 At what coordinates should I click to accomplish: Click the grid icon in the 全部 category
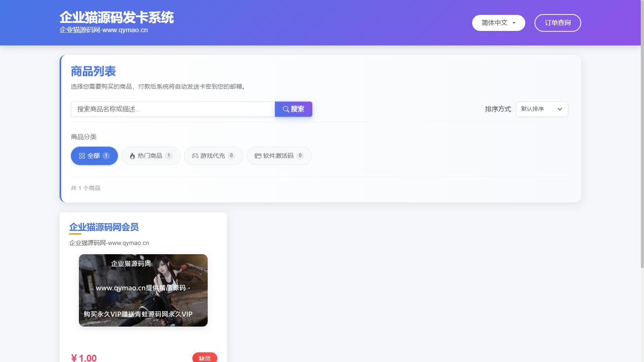[82, 156]
